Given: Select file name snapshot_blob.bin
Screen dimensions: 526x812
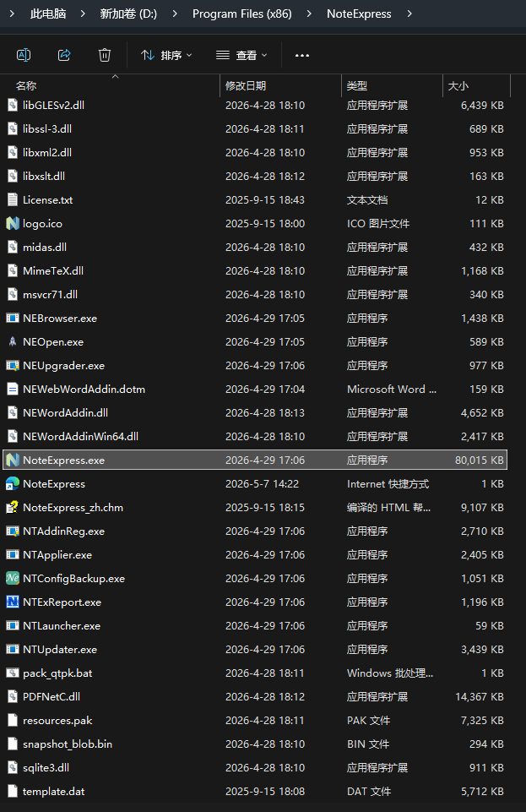Looking at the screenshot, I should 68,744.
